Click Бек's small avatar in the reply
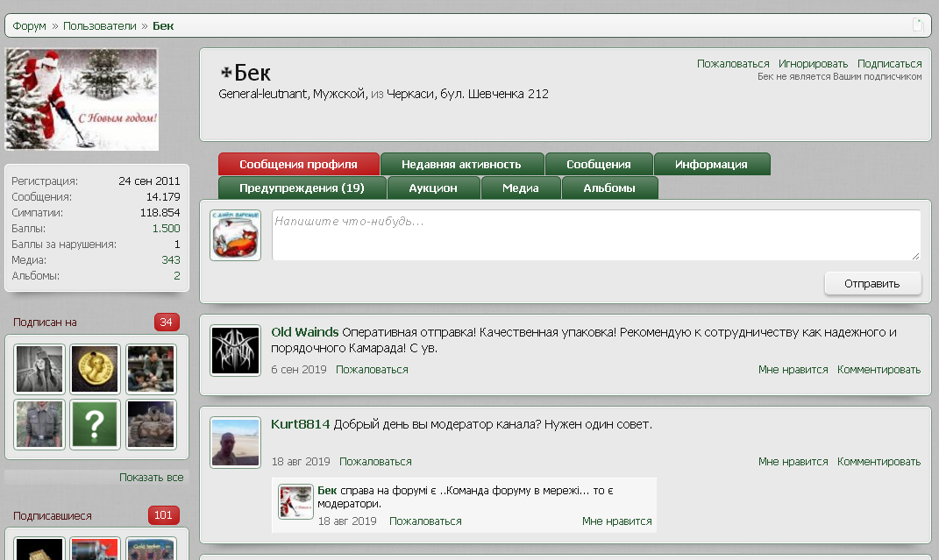Screen dimensions: 939x560 295,501
